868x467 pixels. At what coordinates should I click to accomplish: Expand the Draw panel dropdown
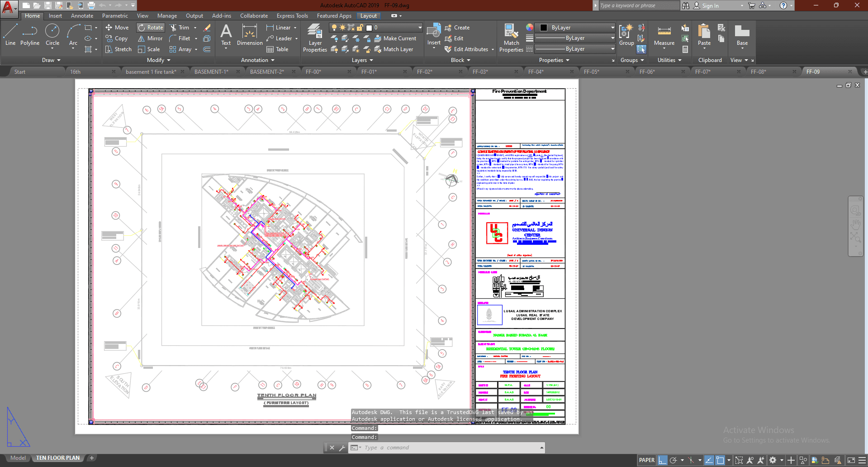tap(51, 60)
